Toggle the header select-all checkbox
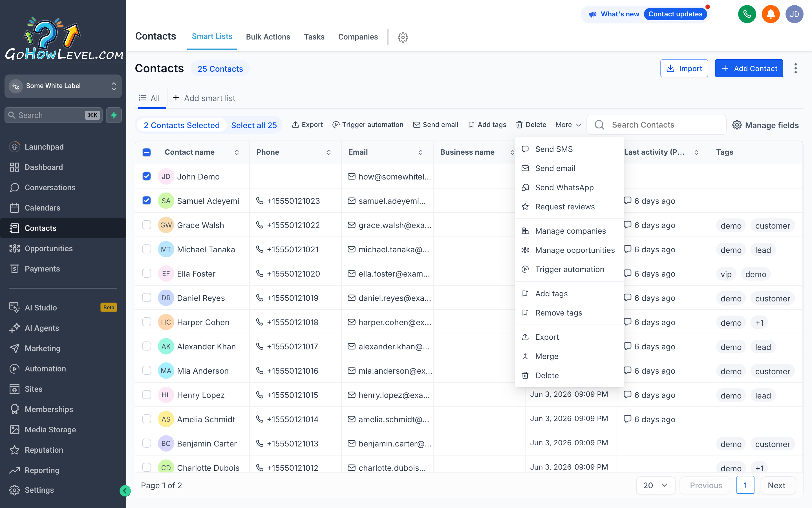The image size is (812, 508). click(147, 152)
